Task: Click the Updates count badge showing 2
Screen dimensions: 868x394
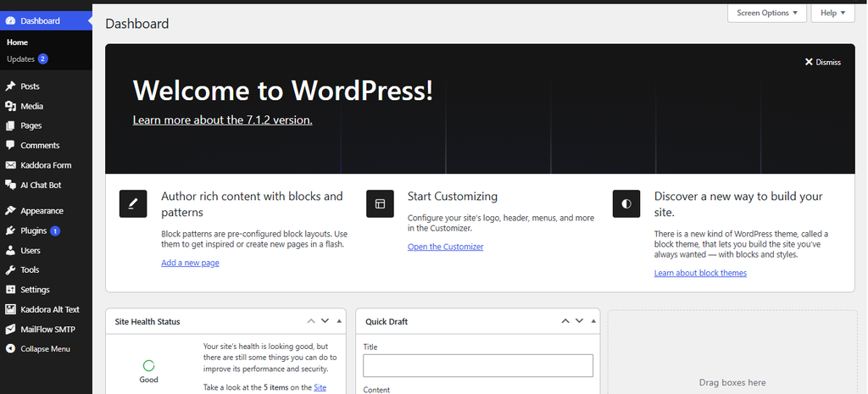Action: click(x=42, y=58)
